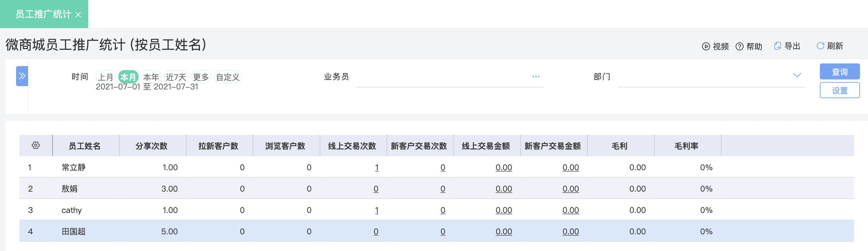Choose the 自定义 custom time range
868x251 pixels.
coord(228,77)
